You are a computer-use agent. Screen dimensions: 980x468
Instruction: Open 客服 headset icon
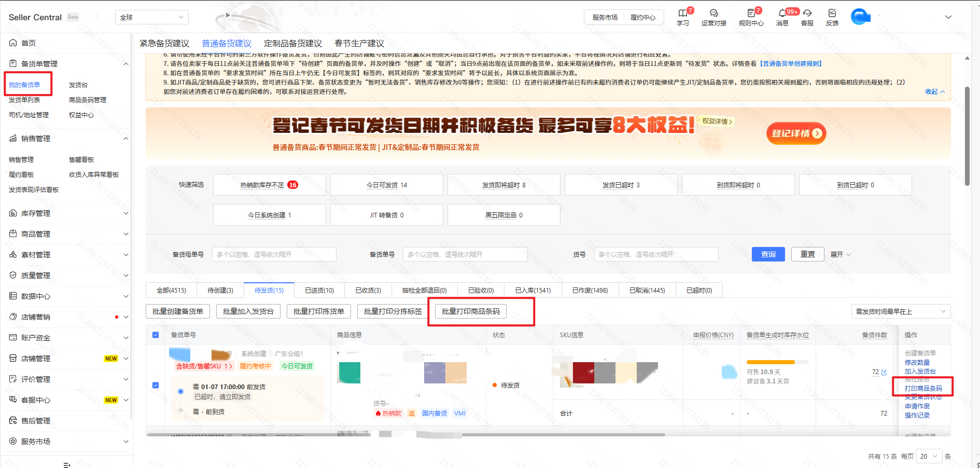(x=807, y=13)
